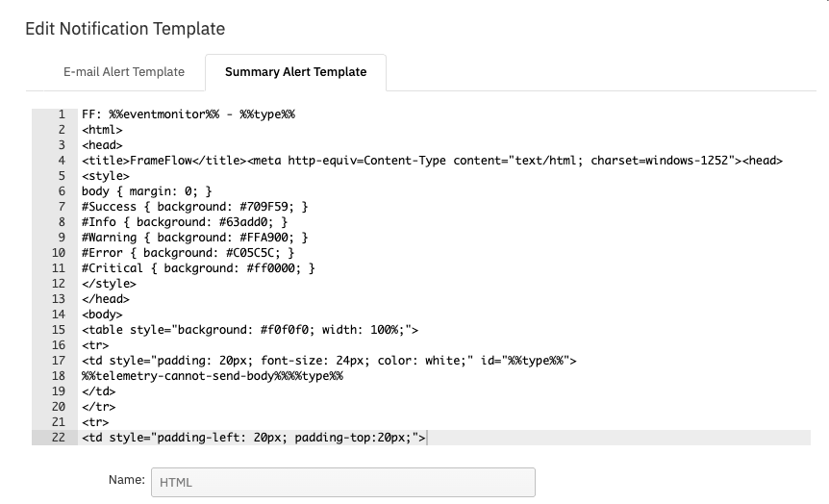Click the table style background line
The image size is (829, 504).
pyautogui.click(x=249, y=330)
